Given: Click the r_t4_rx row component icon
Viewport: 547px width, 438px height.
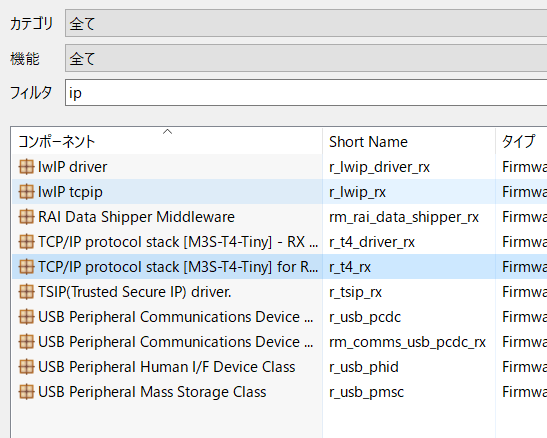Looking at the screenshot, I should pos(27,267).
